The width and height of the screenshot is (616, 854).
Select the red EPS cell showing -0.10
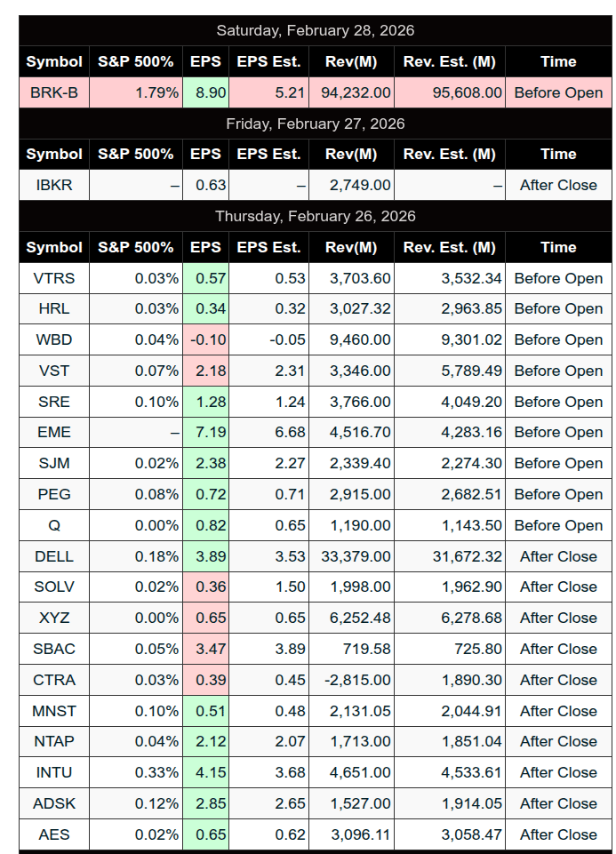(x=206, y=339)
